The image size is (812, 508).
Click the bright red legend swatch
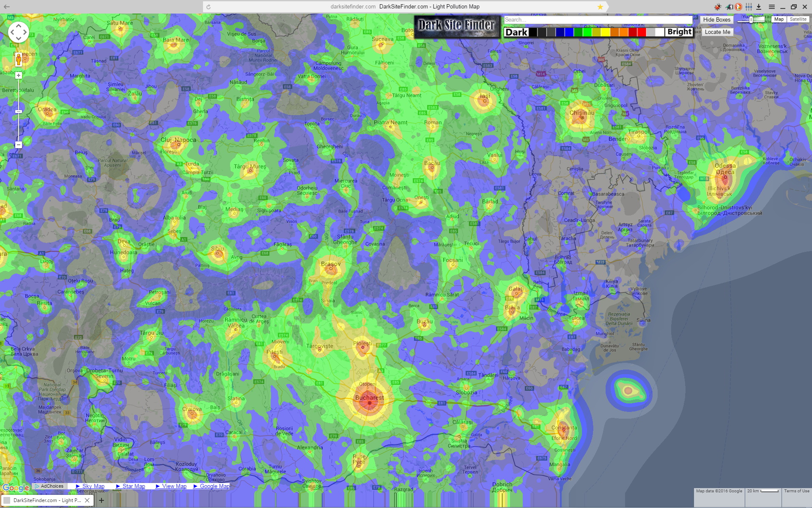(x=642, y=32)
